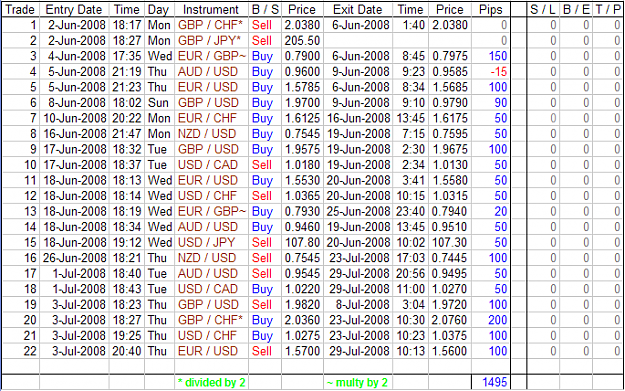Viewport: 625px width, 391px height.
Task: Select trade number 22
Action: [30, 352]
